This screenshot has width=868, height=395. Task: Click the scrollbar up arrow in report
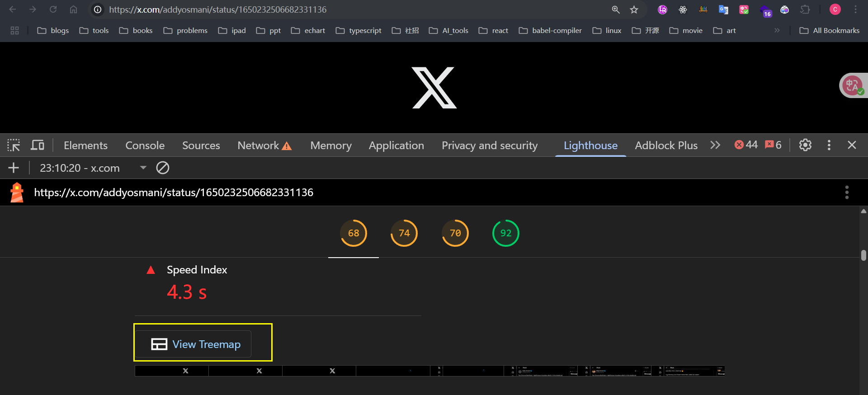pos(863,211)
